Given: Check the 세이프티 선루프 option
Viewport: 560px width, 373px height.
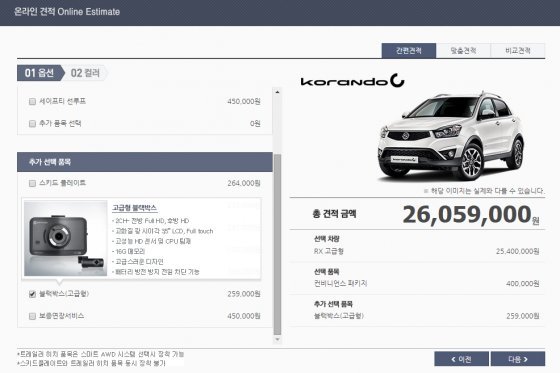Looking at the screenshot, I should [x=32, y=101].
